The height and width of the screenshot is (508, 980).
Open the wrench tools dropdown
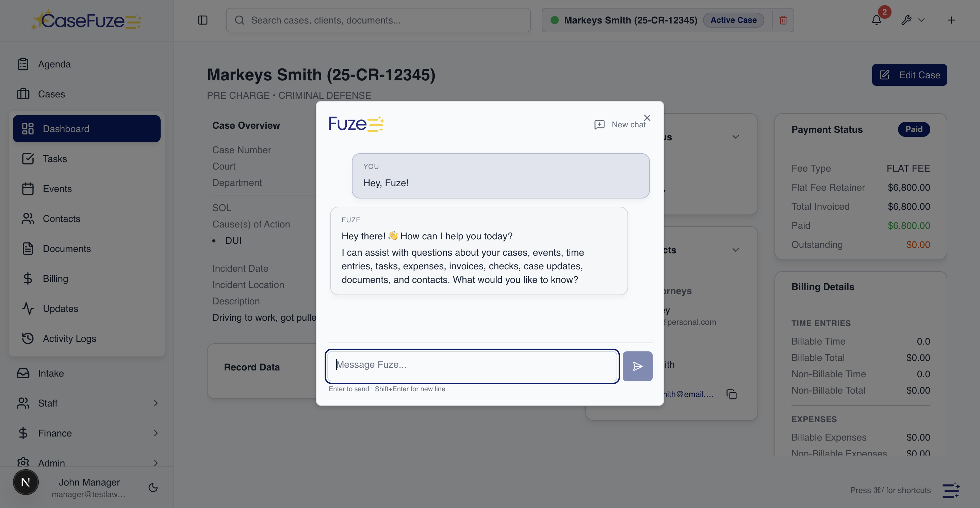[913, 20]
